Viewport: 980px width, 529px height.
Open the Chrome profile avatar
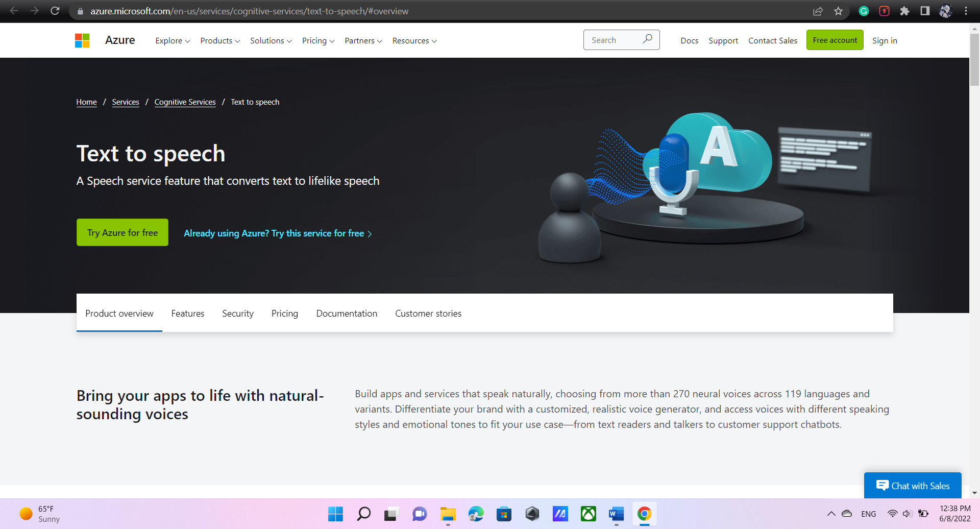(945, 11)
